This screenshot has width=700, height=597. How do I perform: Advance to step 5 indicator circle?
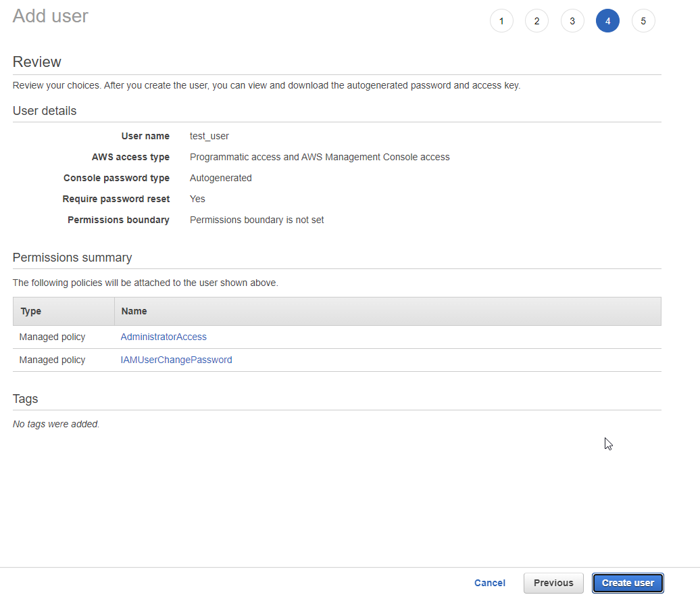[x=643, y=20]
